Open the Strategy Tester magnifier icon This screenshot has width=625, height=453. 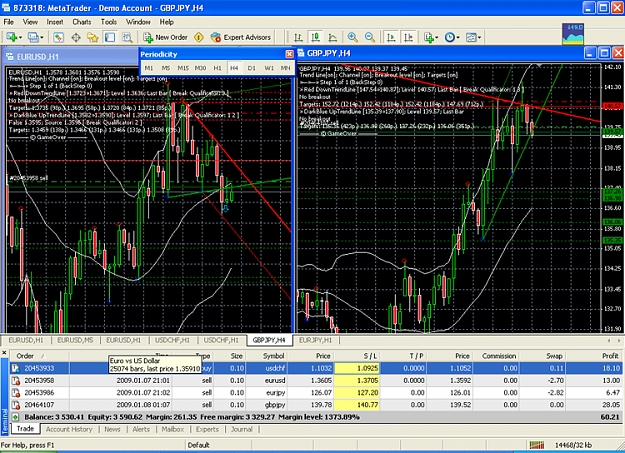(127, 37)
